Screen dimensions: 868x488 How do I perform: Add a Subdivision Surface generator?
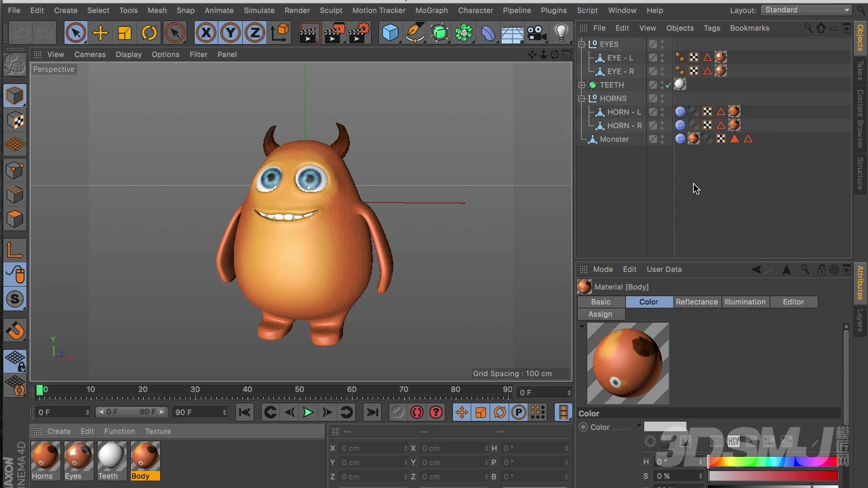pyautogui.click(x=439, y=33)
